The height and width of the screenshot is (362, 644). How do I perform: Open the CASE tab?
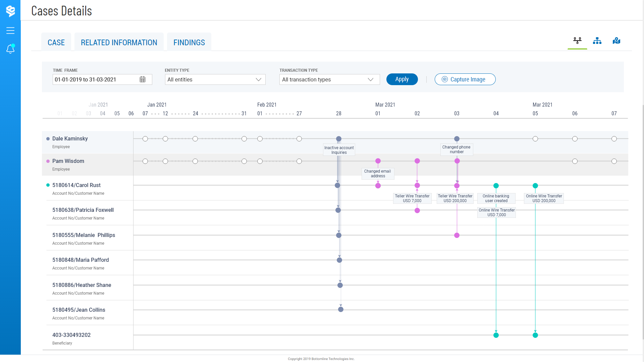[x=56, y=43]
